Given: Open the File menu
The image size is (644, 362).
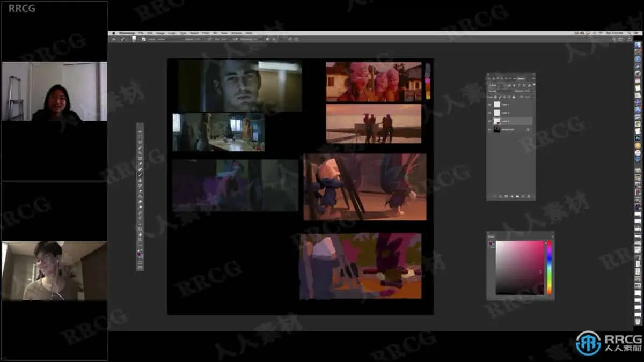Looking at the screenshot, I should pyautogui.click(x=141, y=33).
